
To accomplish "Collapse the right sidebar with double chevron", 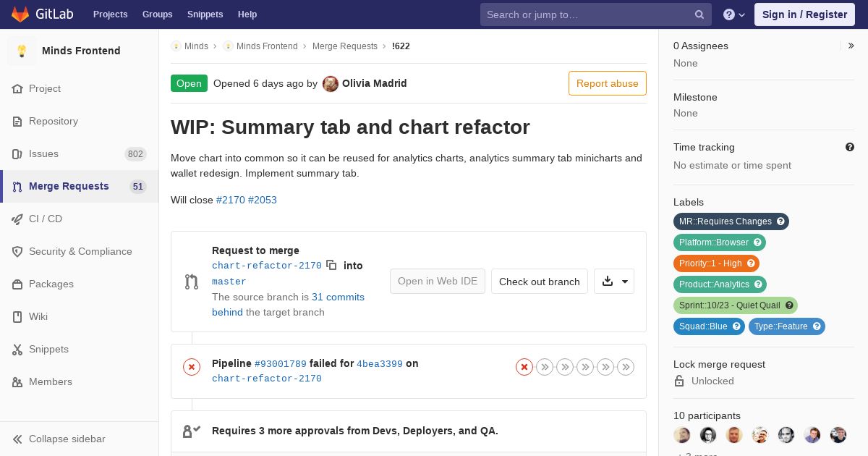I will pyautogui.click(x=851, y=46).
